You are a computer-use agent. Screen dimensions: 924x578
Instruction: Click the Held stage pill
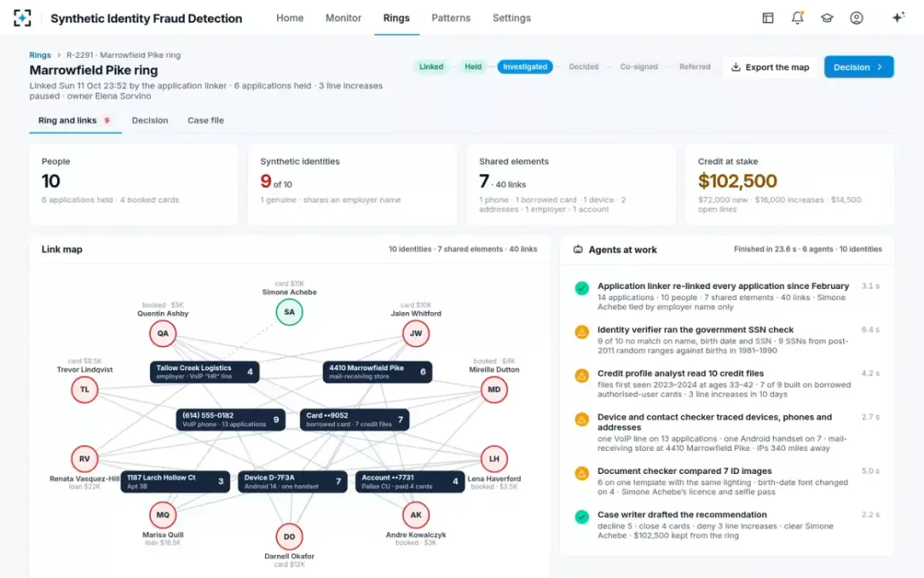(x=473, y=67)
